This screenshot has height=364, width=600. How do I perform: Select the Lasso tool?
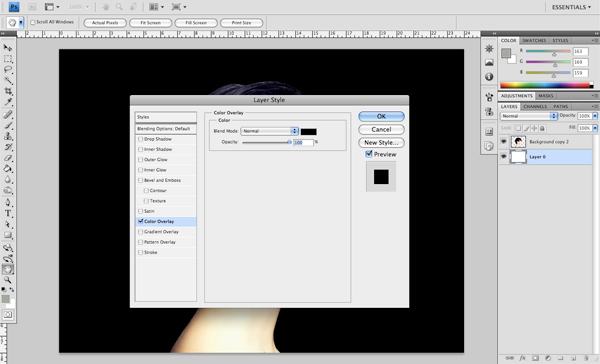[x=8, y=70]
